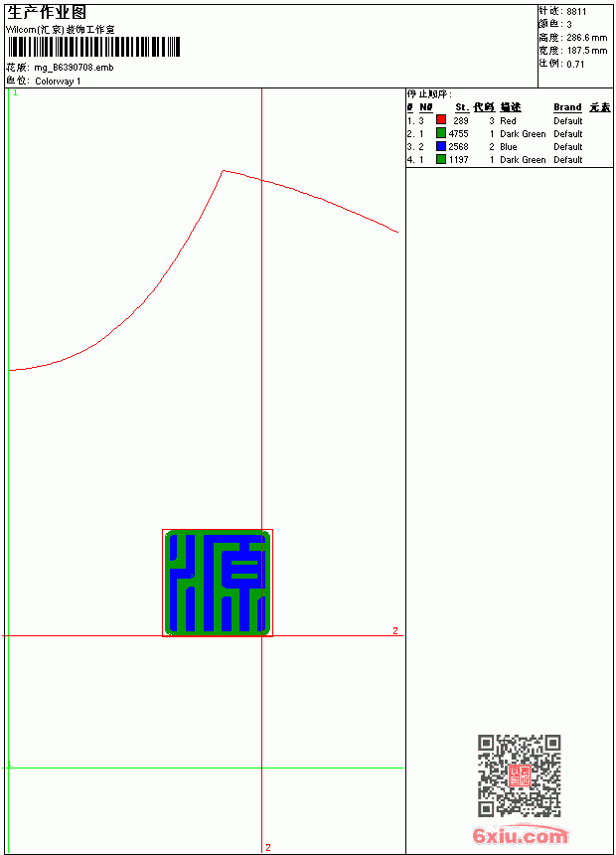Screen dimensions: 616x855
Task: Click the Red description in row 1
Action: (508, 121)
